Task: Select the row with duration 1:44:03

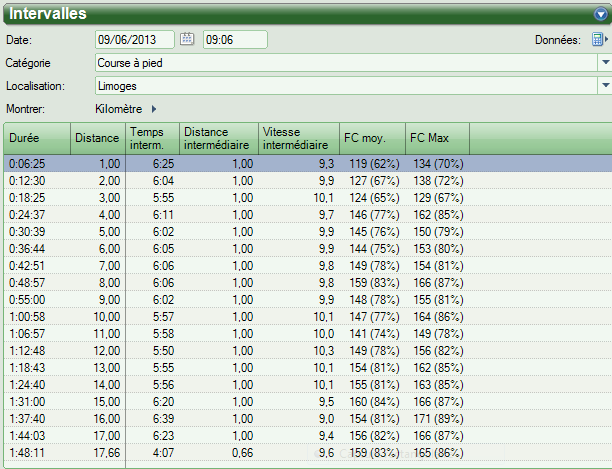Action: click(308, 435)
